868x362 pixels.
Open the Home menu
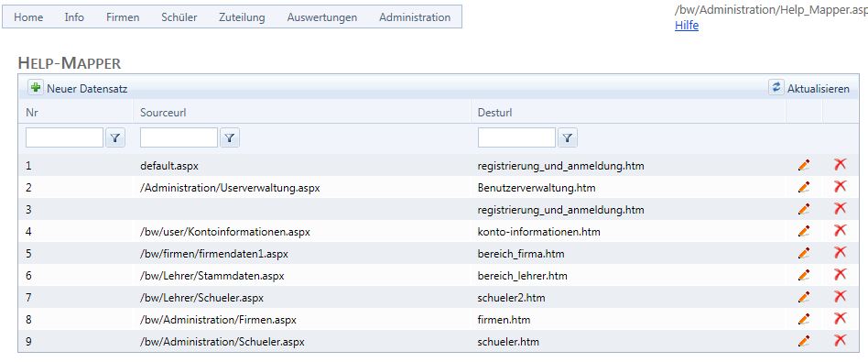click(28, 17)
